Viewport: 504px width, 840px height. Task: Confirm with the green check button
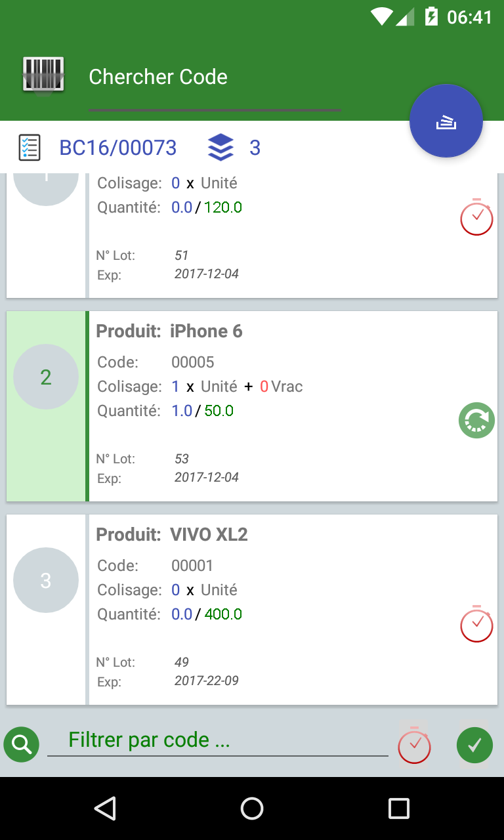[x=474, y=744]
